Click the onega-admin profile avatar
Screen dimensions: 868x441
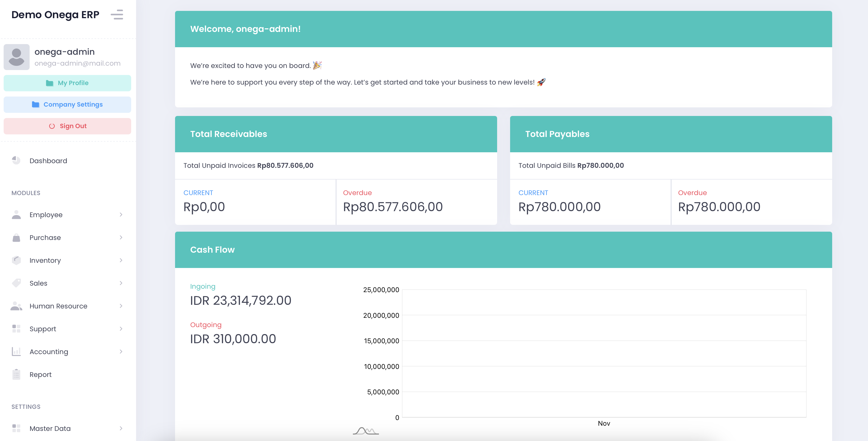point(17,57)
